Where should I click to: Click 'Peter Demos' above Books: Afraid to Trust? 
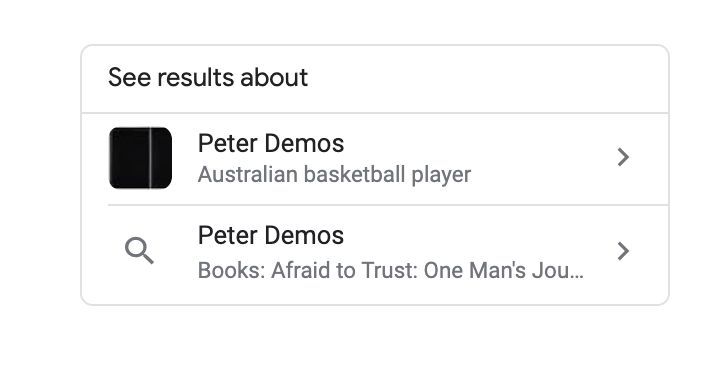(271, 235)
